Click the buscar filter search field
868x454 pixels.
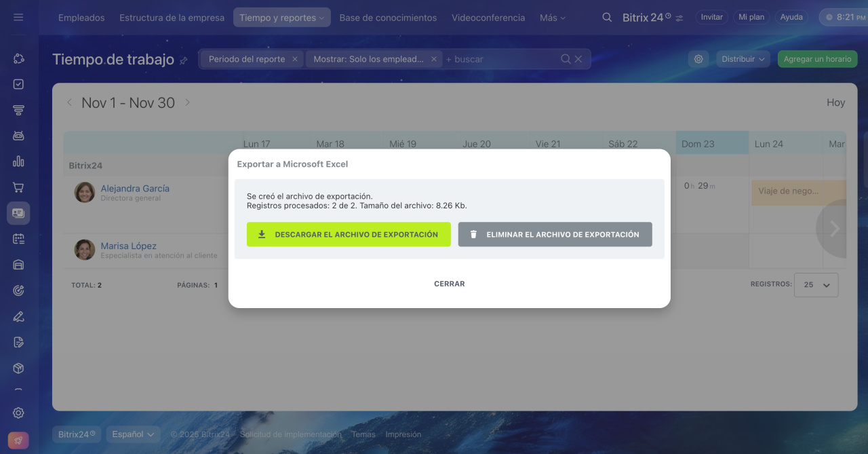coord(502,59)
